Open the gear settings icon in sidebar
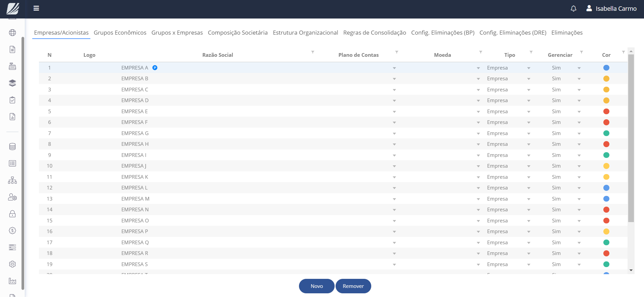This screenshot has height=297, width=644. point(12,264)
